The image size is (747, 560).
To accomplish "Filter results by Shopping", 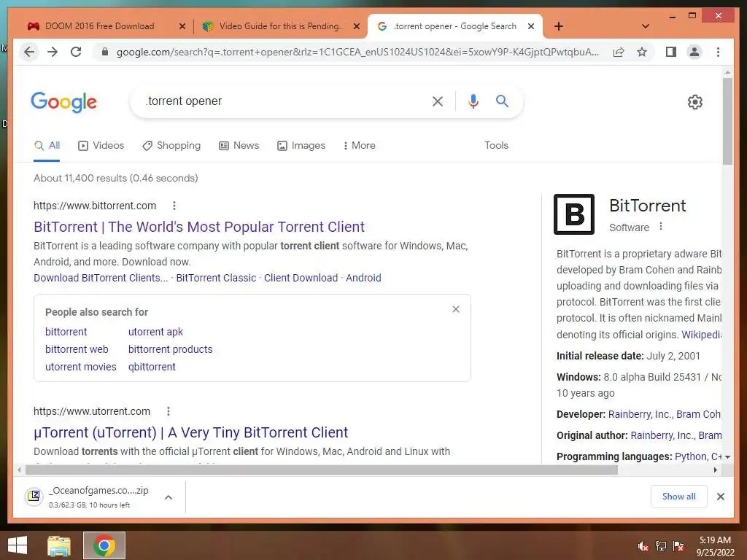I will [x=171, y=146].
